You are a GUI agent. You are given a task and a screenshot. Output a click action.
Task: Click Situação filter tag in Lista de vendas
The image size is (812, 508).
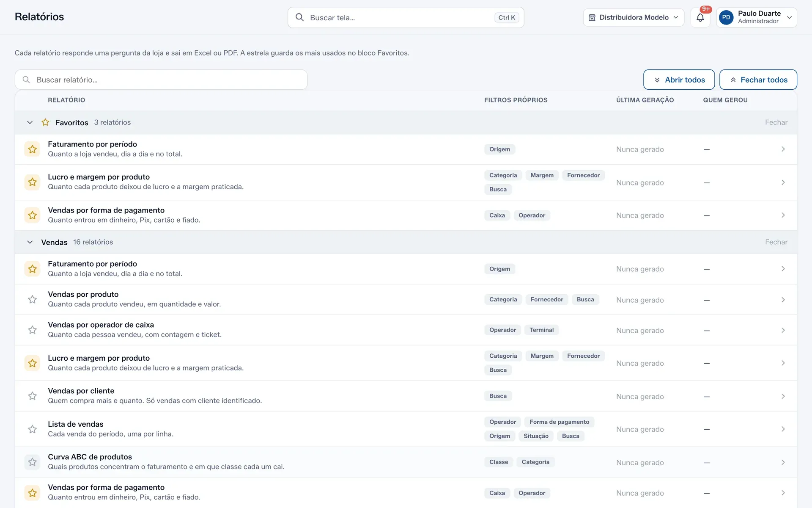[536, 436]
